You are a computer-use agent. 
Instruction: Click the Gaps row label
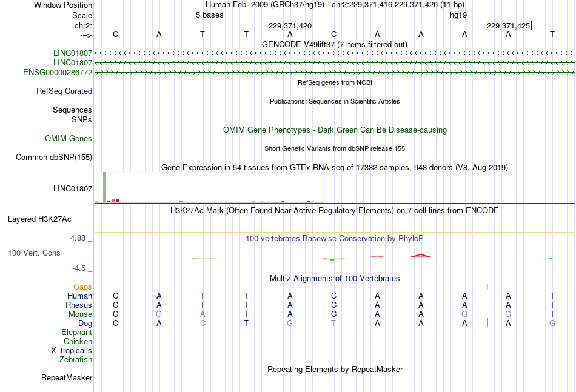click(82, 287)
